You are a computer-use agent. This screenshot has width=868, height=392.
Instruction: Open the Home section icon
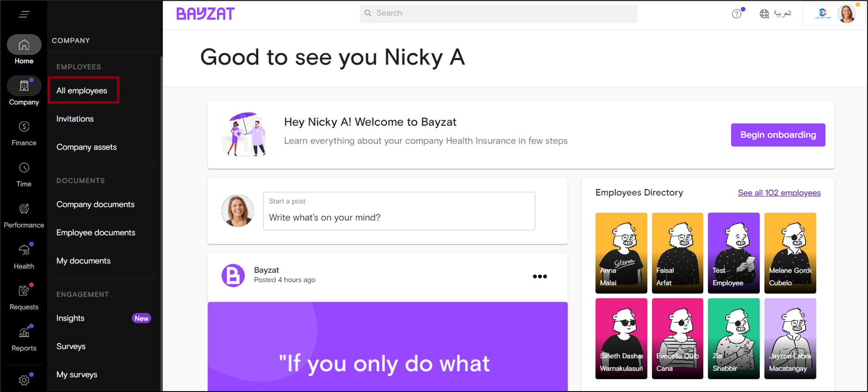24,45
